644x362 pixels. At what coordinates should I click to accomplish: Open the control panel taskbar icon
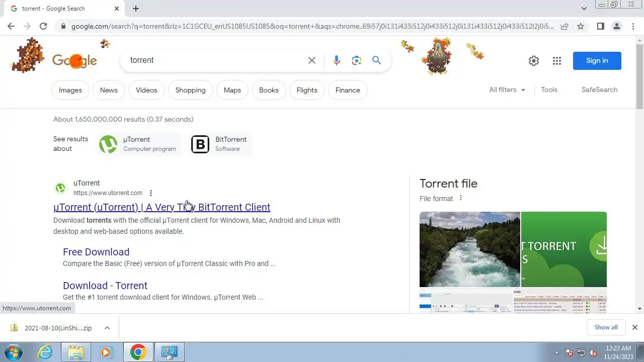169,352
